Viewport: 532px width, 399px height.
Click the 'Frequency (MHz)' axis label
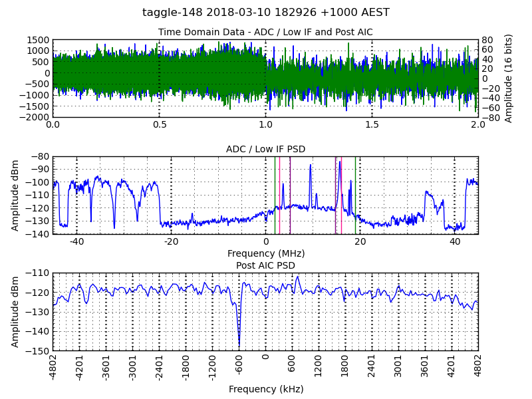(x=266, y=254)
